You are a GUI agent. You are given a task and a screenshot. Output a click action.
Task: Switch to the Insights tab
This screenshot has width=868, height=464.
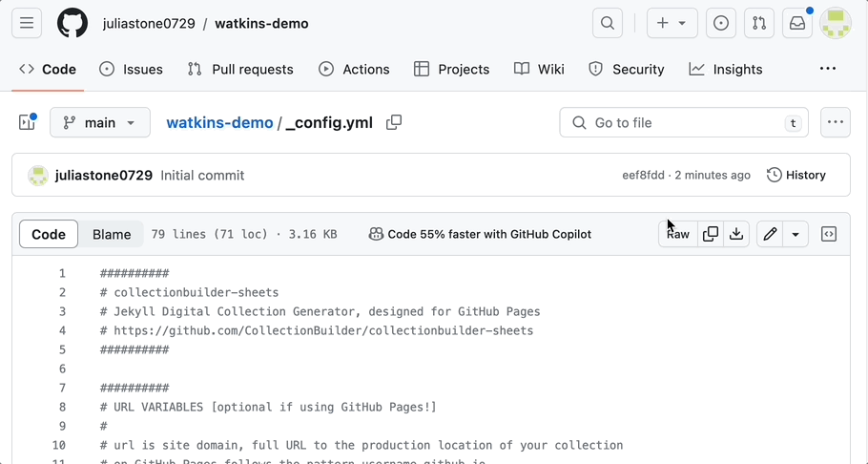(x=725, y=70)
